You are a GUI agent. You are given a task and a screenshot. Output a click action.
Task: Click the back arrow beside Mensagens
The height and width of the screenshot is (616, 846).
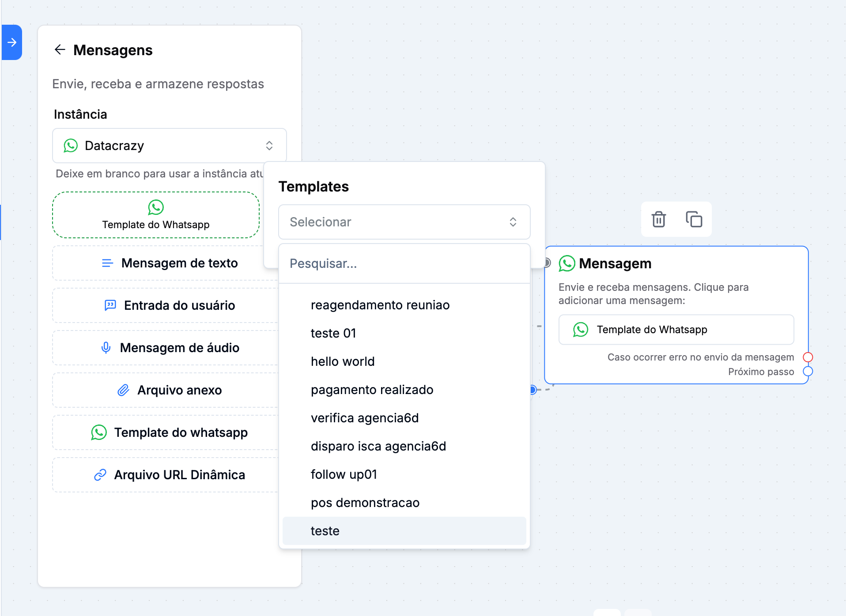[60, 50]
